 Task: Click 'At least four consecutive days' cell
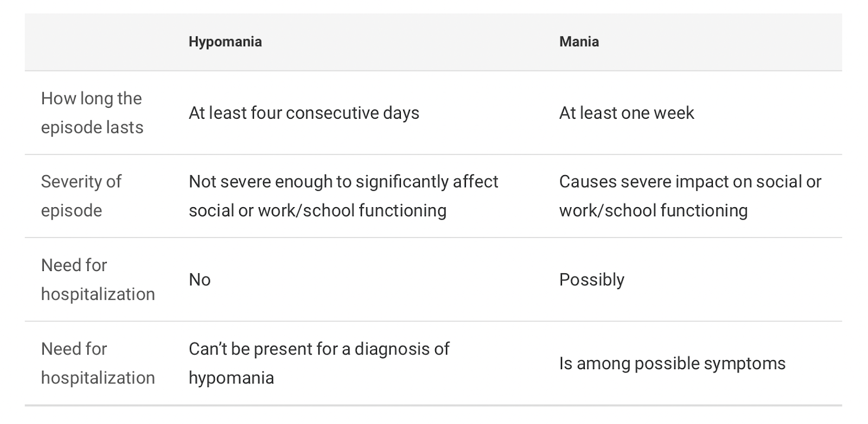[x=304, y=113]
